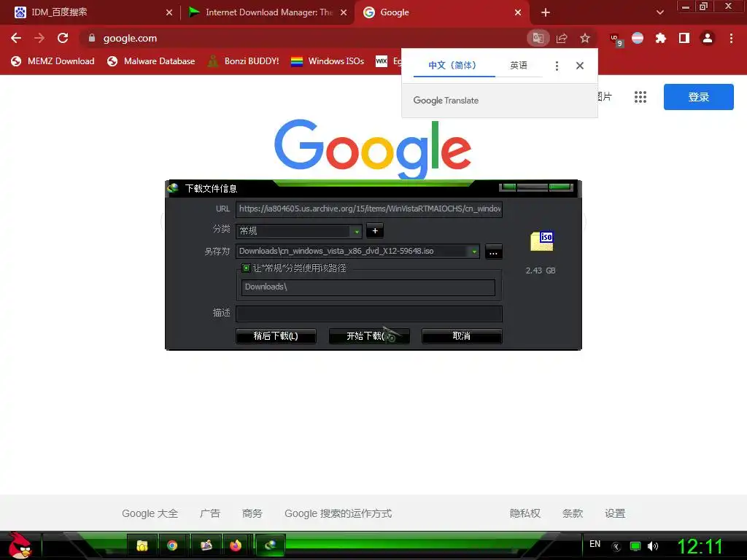Select 英语 translate tab

[519, 65]
